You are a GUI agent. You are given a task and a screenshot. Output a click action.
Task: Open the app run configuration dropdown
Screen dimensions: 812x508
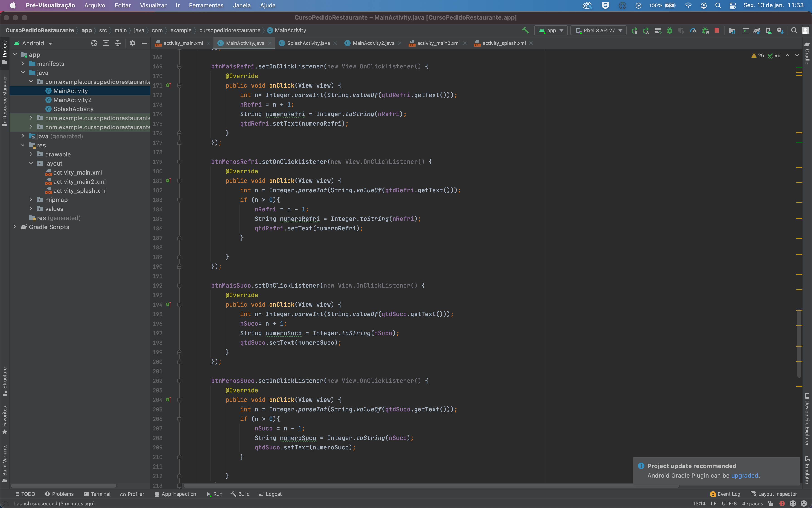coord(551,31)
